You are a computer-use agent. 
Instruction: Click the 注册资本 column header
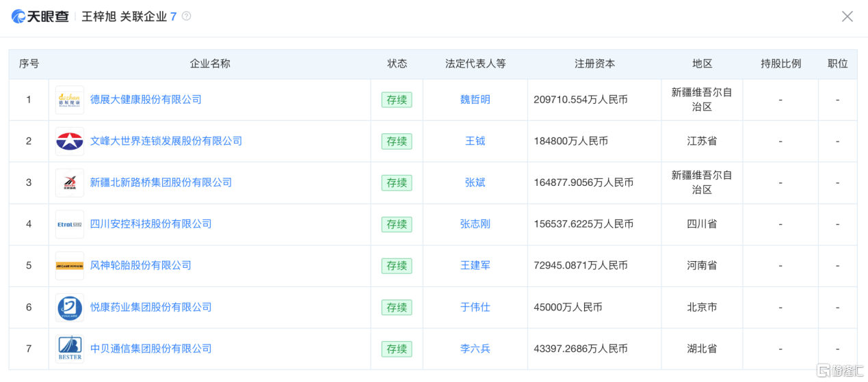click(594, 64)
